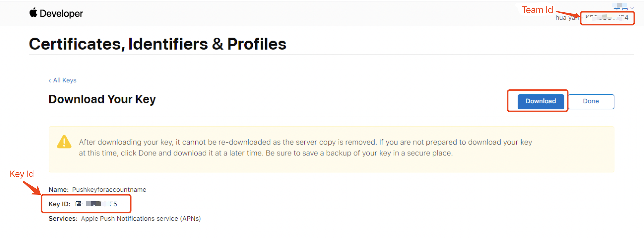Click the yellow warning triangle icon
This screenshot has width=644, height=238.
coord(64,142)
